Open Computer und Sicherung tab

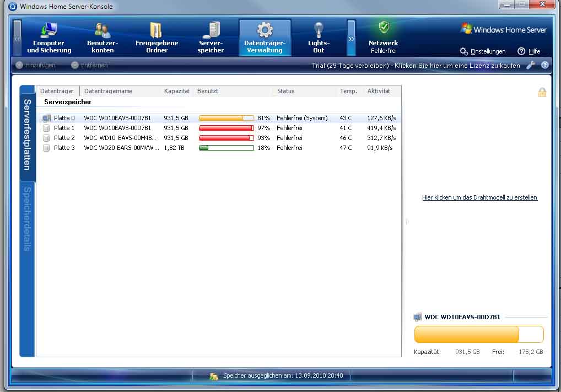point(49,38)
